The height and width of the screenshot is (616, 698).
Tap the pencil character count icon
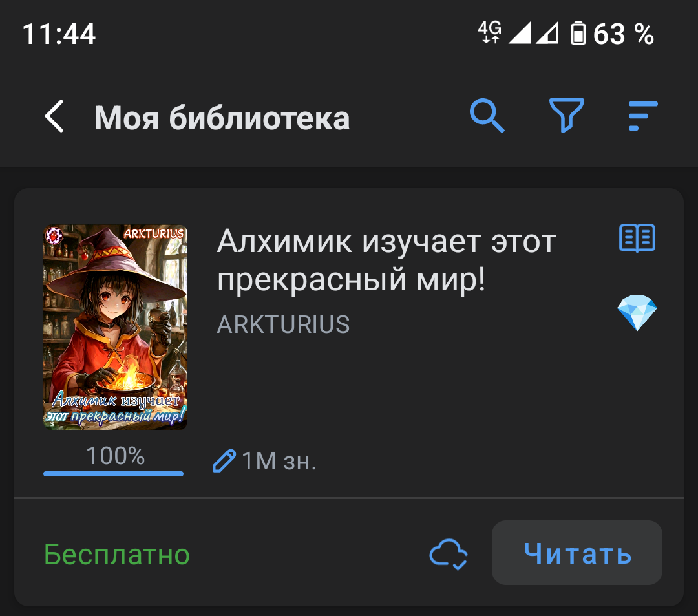pyautogui.click(x=224, y=461)
